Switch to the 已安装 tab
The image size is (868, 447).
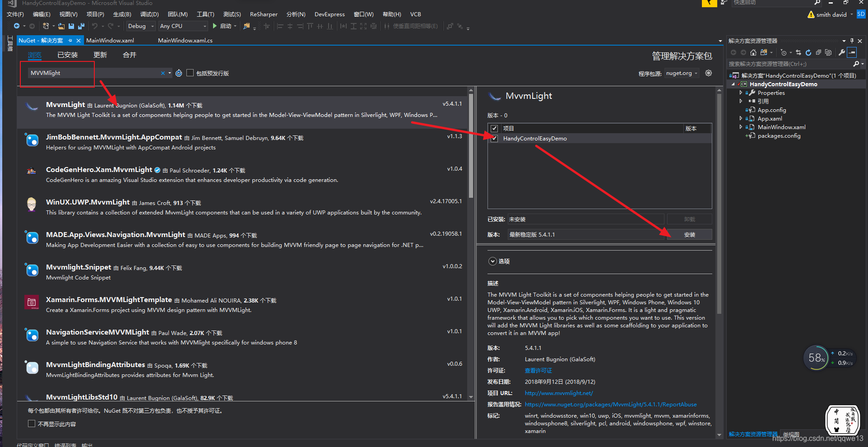click(68, 55)
